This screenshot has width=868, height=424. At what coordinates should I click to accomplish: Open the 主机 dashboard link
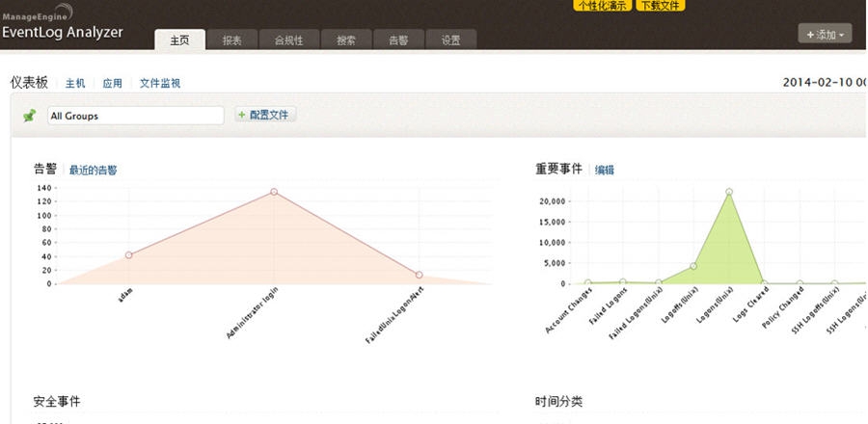click(75, 84)
